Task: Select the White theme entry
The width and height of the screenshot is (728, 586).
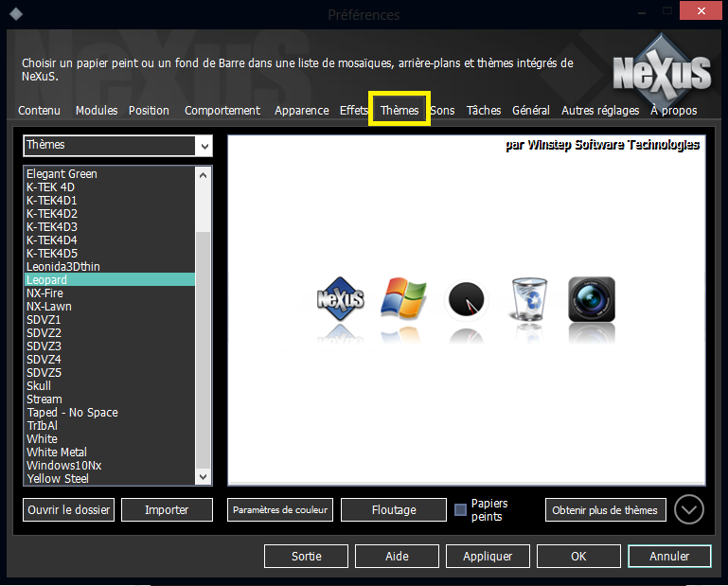Action: point(110,439)
